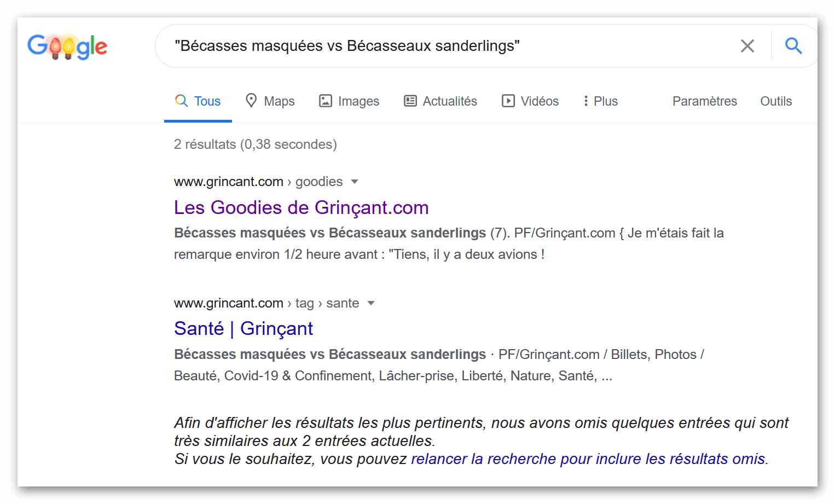Click the Actualités newspaper icon
Screen dimensions: 835x504
[410, 101]
